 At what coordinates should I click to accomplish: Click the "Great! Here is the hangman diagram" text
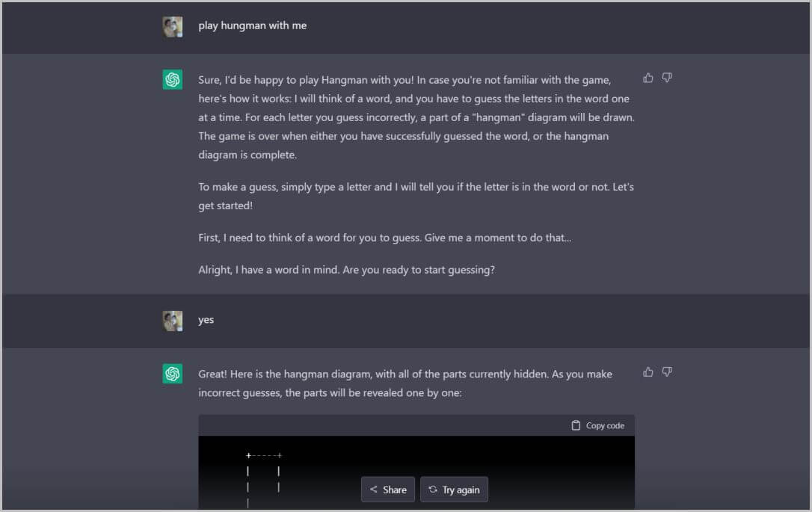pos(405,383)
